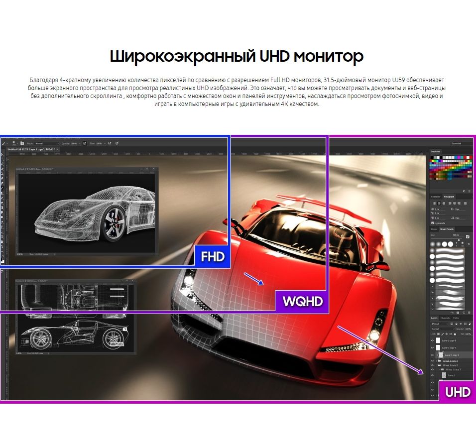
Task: Select Justify last left in Paragraph panel
Action: [450, 204]
